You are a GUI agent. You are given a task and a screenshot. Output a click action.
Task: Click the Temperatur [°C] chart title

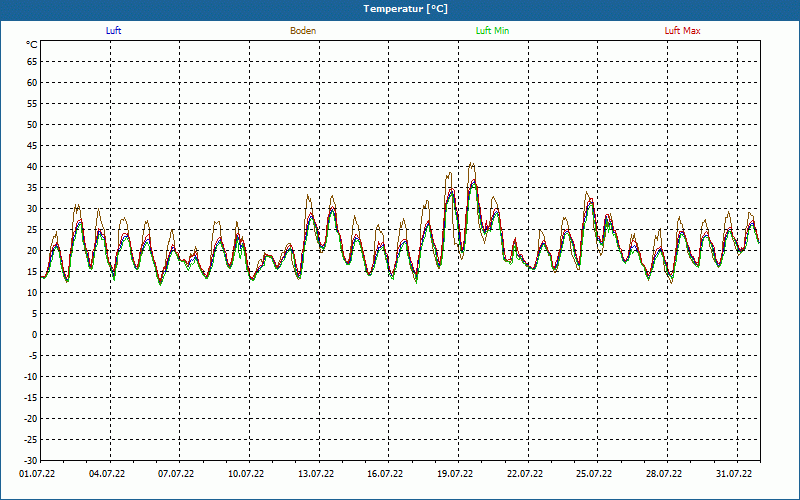[406, 9]
